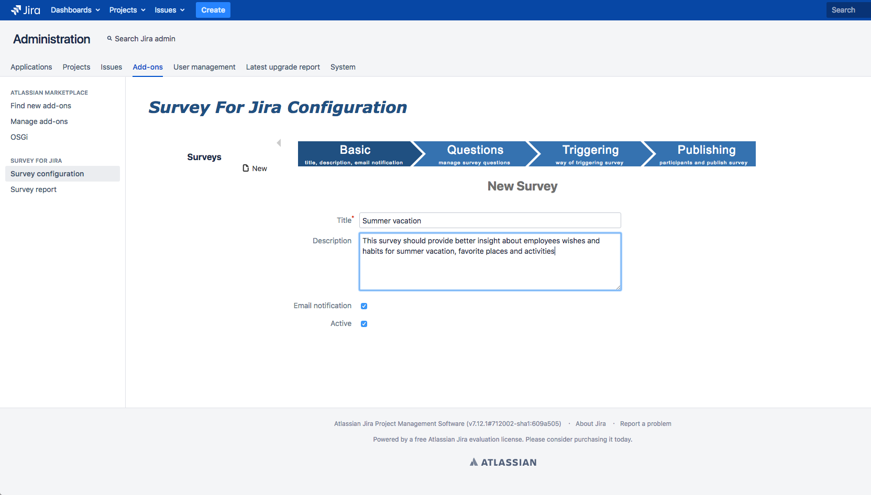Click the description textarea resize handle
This screenshot has height=495, width=871.
point(618,287)
